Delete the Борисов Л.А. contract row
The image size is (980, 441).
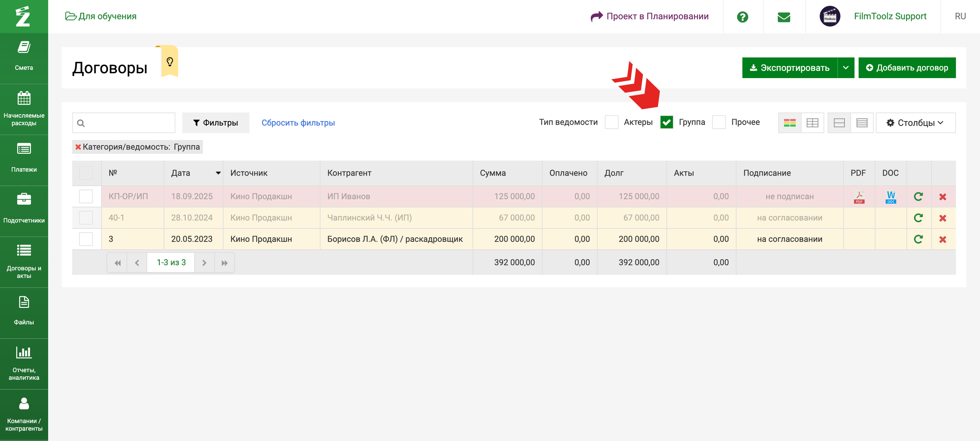pyautogui.click(x=942, y=239)
